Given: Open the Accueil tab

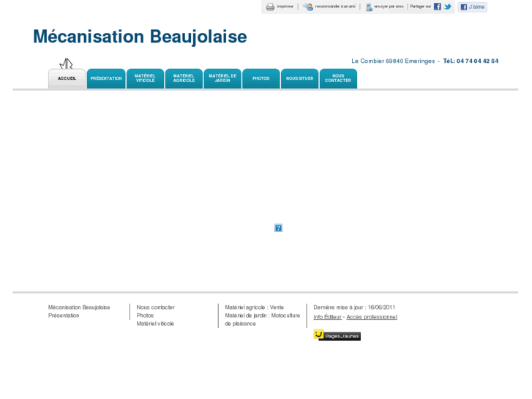Looking at the screenshot, I should [67, 79].
